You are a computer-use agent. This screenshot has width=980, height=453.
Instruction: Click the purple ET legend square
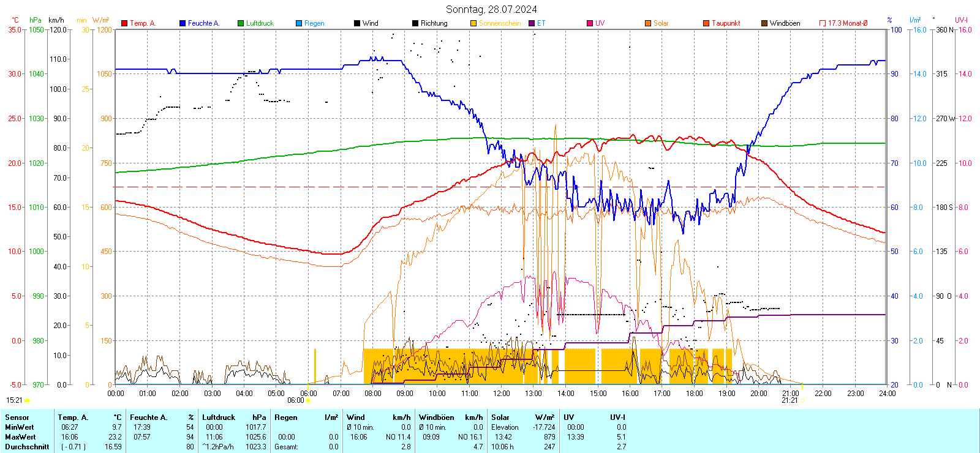532,23
